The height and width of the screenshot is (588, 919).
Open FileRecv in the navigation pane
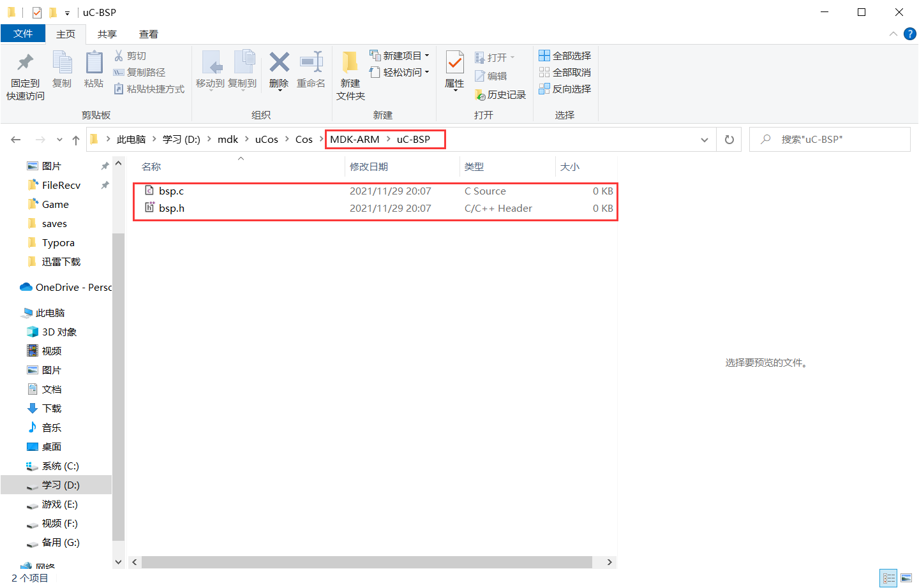61,185
